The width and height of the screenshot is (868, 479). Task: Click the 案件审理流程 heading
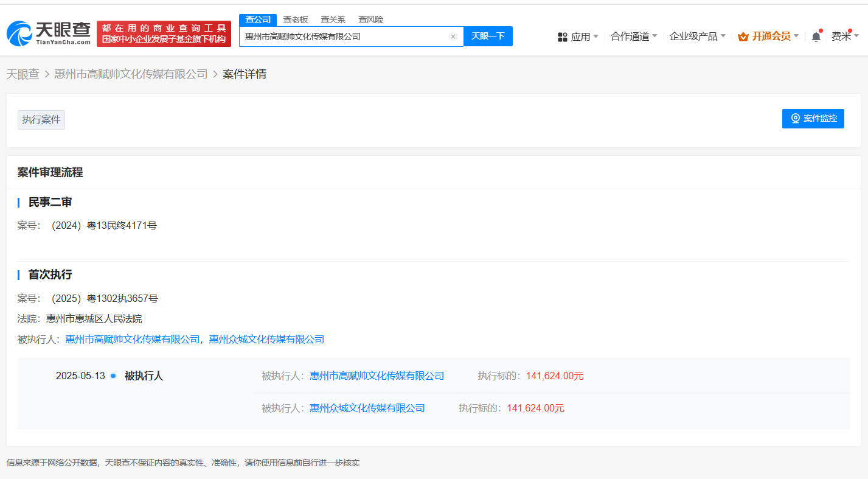pyautogui.click(x=50, y=172)
